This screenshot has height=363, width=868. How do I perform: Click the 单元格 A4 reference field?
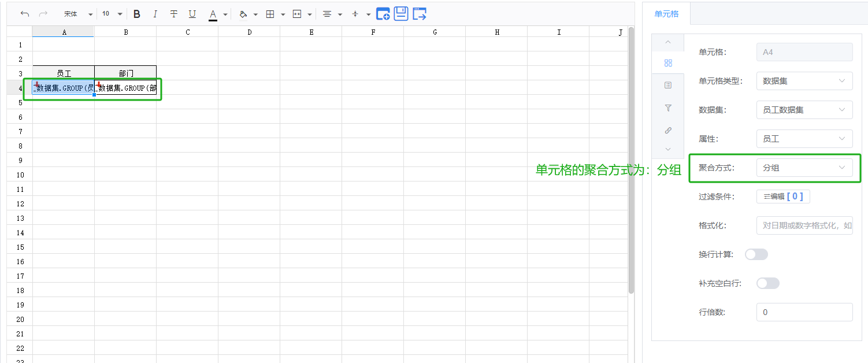(804, 52)
